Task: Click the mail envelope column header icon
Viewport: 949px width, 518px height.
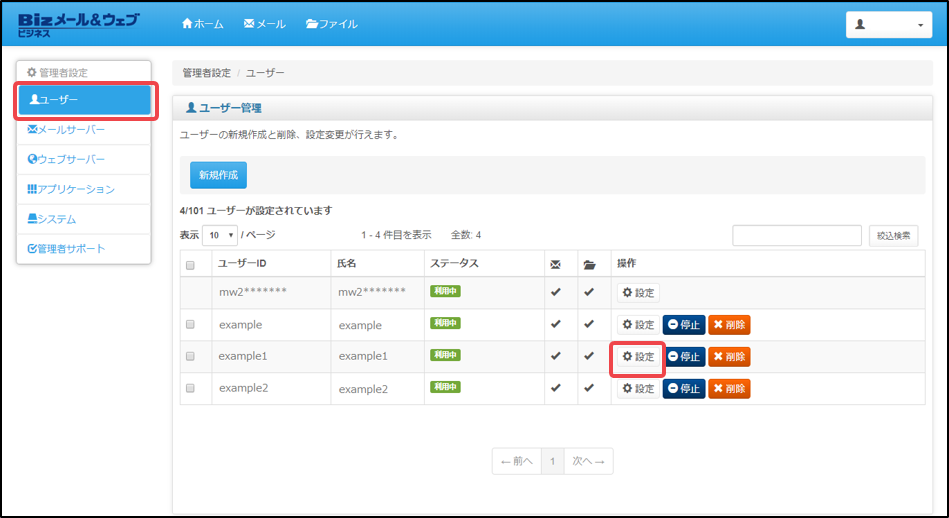Action: (555, 264)
